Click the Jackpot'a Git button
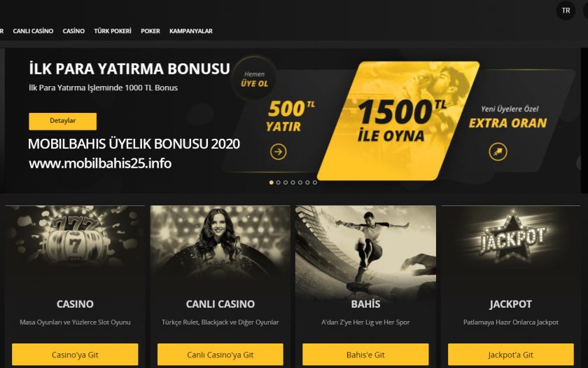 [511, 355]
